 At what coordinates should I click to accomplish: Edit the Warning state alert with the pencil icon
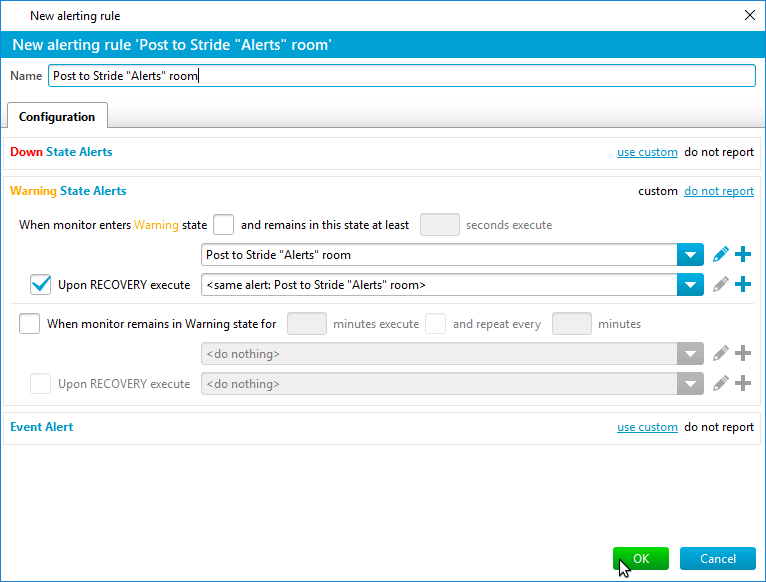point(721,255)
